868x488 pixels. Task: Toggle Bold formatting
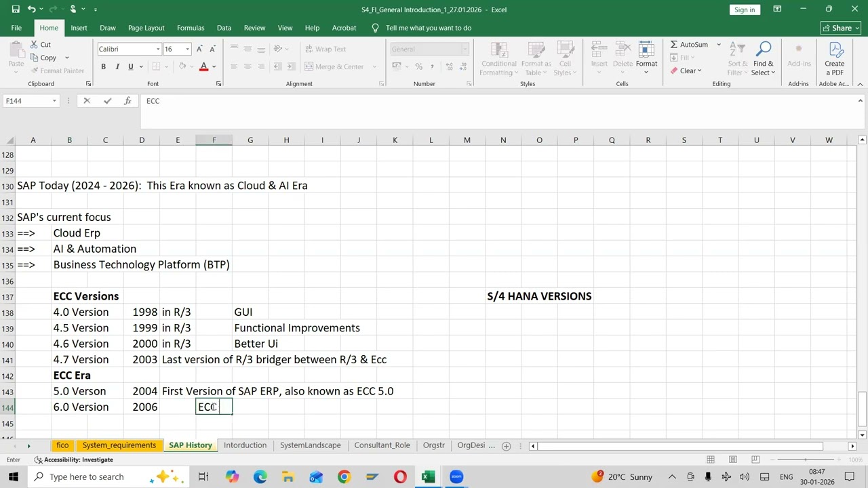click(103, 66)
